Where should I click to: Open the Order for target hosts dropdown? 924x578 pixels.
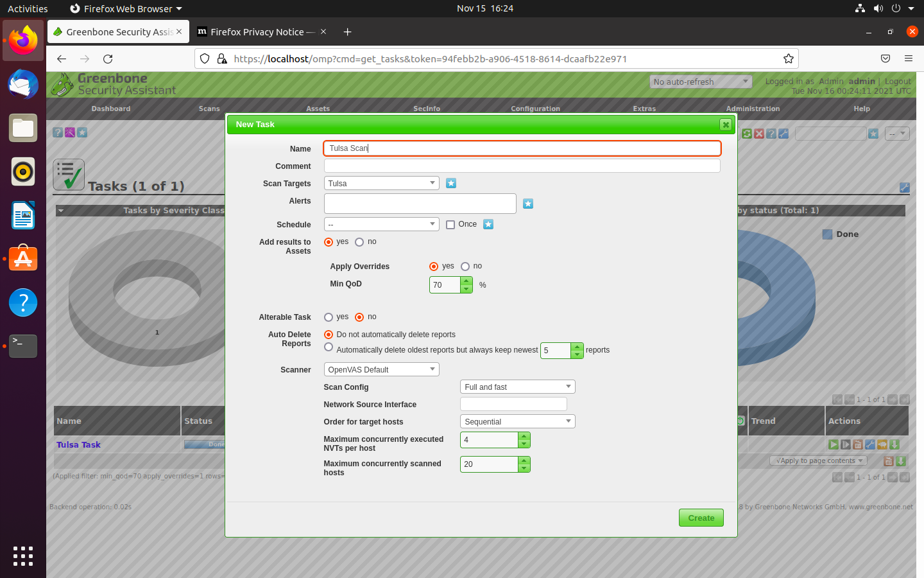518,421
